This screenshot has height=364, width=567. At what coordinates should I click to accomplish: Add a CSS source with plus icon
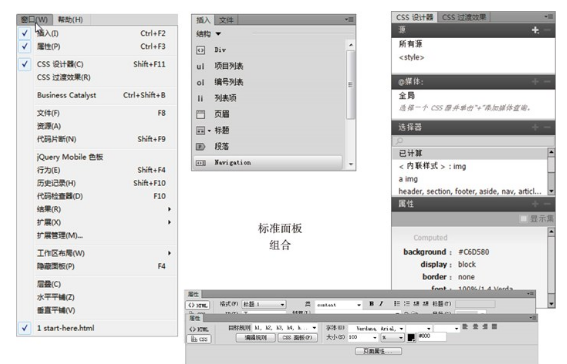(535, 30)
